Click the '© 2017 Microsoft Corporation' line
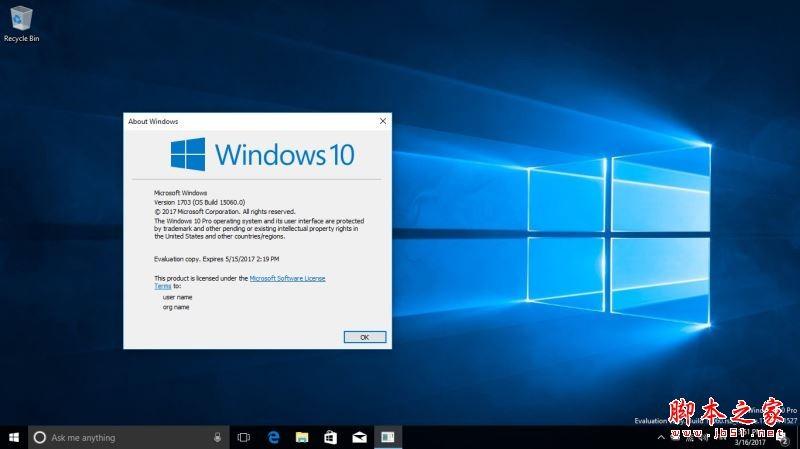This screenshot has height=449, width=800. pos(224,211)
